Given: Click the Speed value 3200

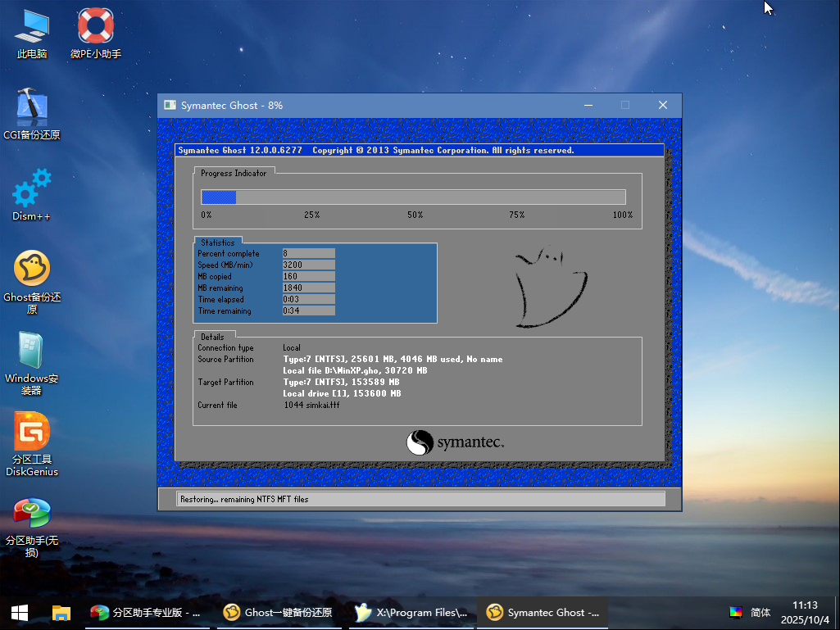Looking at the screenshot, I should (309, 265).
